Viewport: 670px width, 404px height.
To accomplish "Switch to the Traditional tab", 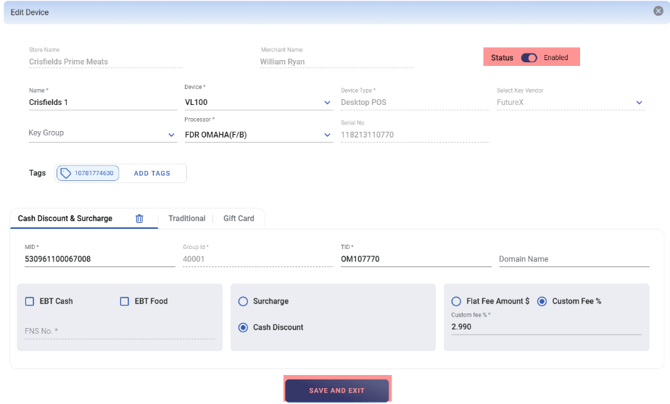I will [x=187, y=218].
